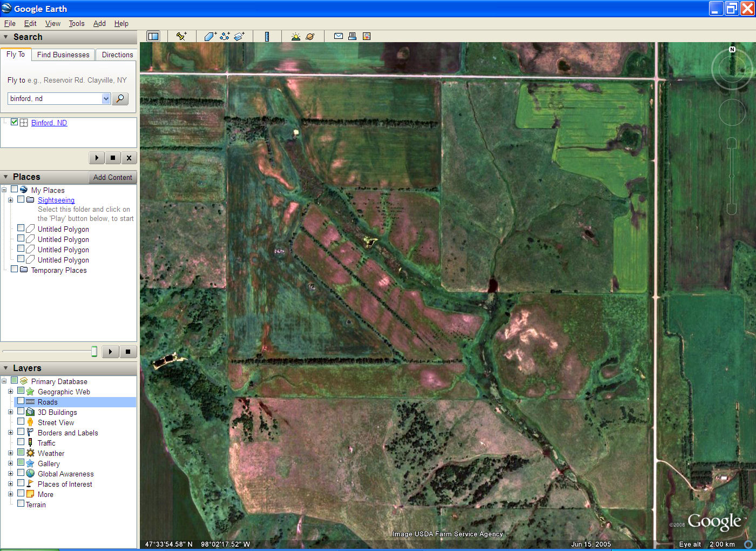Select the Fly To tab
The width and height of the screenshot is (756, 551).
pos(16,55)
